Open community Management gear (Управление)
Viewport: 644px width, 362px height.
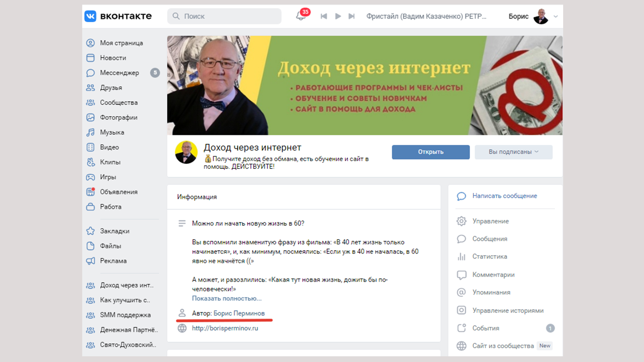tap(490, 221)
